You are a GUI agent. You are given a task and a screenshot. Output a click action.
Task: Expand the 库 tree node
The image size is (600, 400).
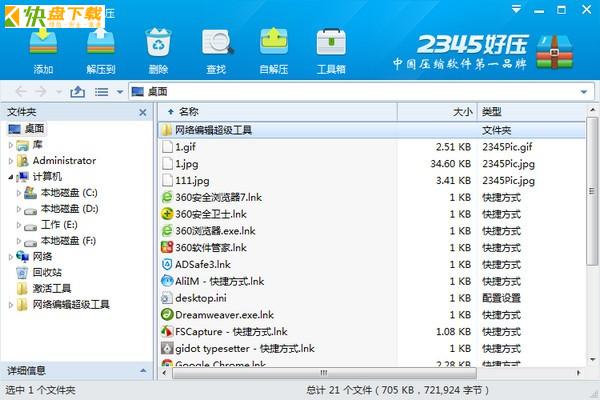tap(11, 145)
